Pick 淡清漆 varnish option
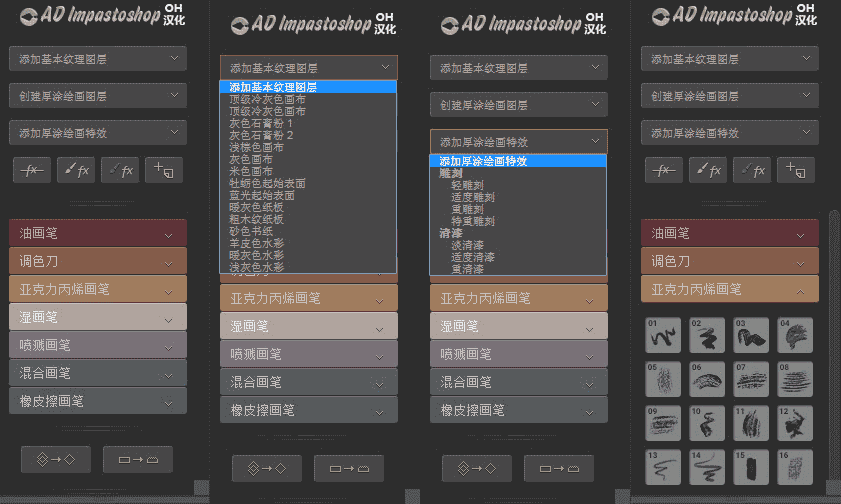 point(467,245)
